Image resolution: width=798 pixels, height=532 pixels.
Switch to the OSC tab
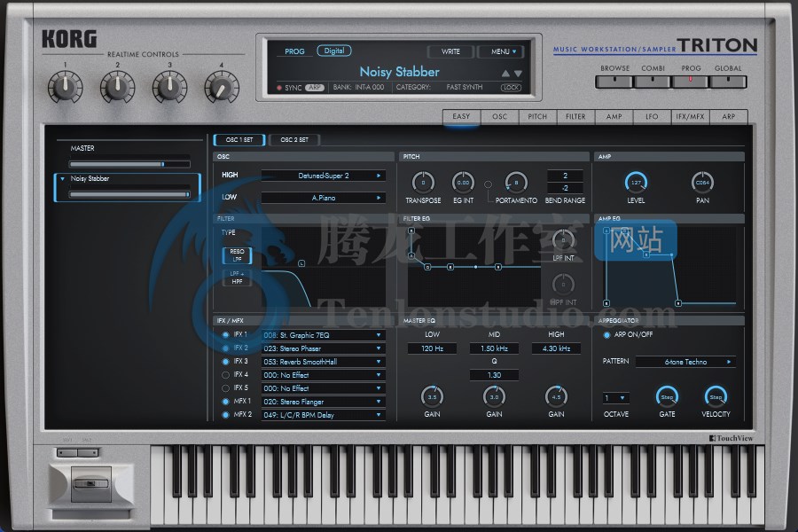pyautogui.click(x=500, y=116)
